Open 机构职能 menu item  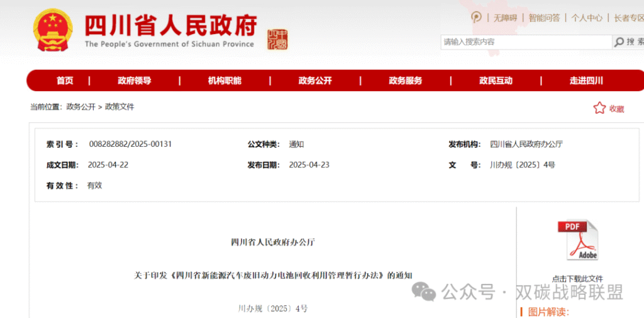pyautogui.click(x=225, y=81)
